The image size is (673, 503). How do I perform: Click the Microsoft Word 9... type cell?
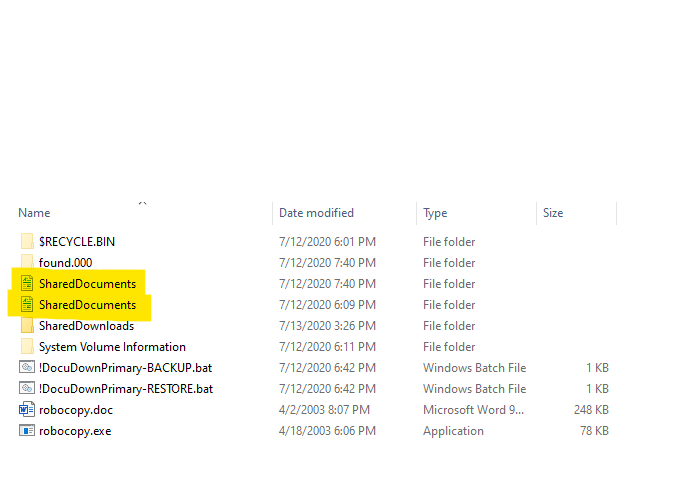tap(473, 410)
